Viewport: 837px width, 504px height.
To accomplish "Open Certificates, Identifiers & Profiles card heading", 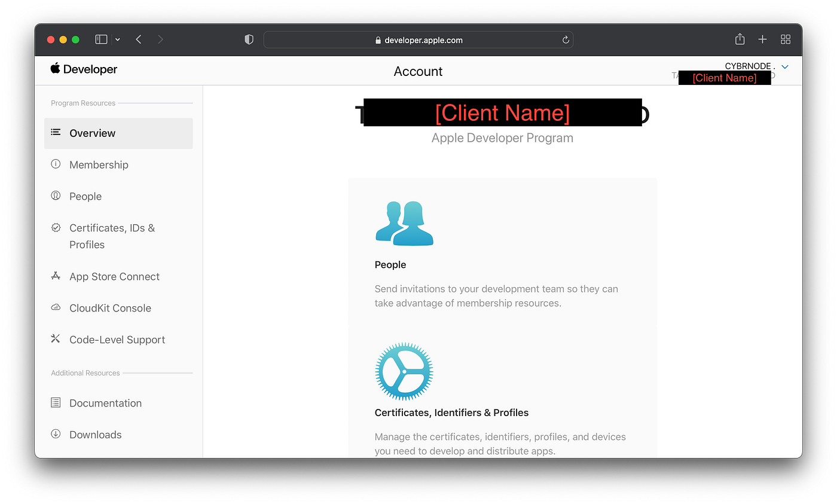I will click(x=451, y=413).
